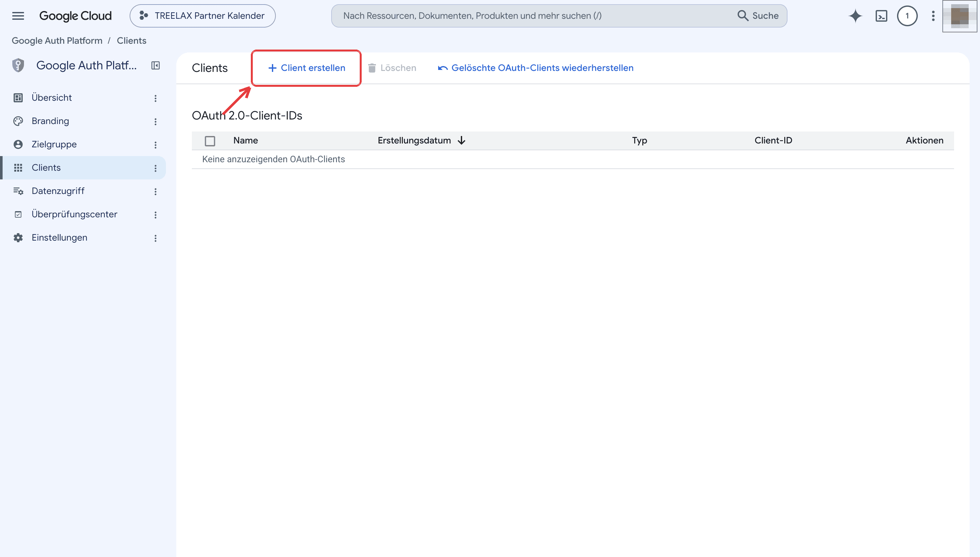Open options menu for Datenzugriff
980x557 pixels.
[x=156, y=192]
